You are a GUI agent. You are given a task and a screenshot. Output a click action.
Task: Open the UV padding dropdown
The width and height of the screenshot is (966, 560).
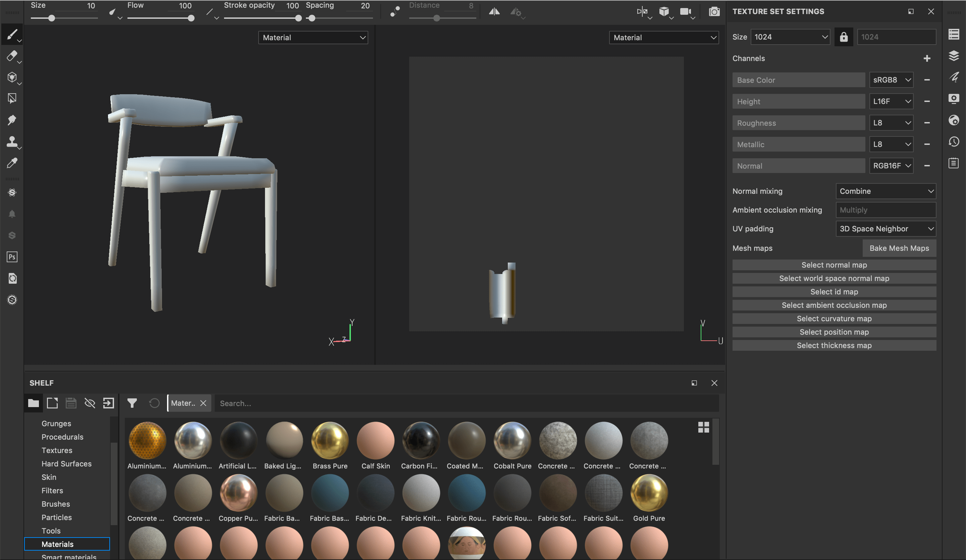pyautogui.click(x=886, y=228)
